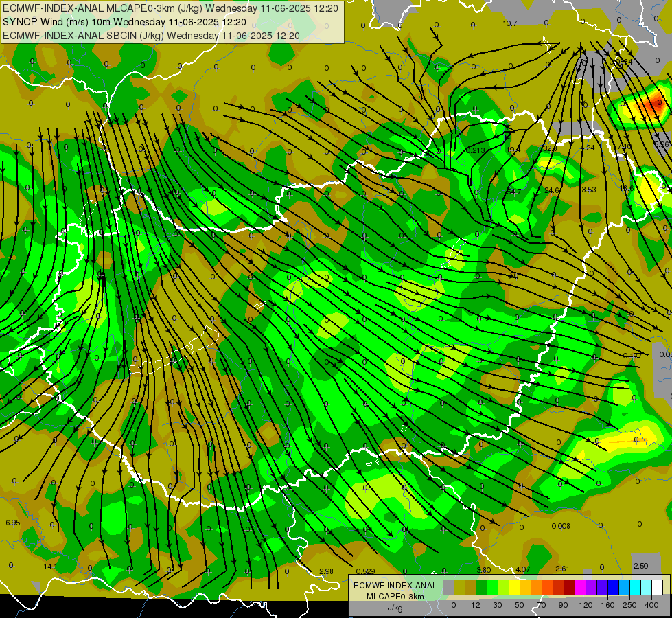Click the station value 0.213
The width and height of the screenshot is (672, 618).
(475, 150)
